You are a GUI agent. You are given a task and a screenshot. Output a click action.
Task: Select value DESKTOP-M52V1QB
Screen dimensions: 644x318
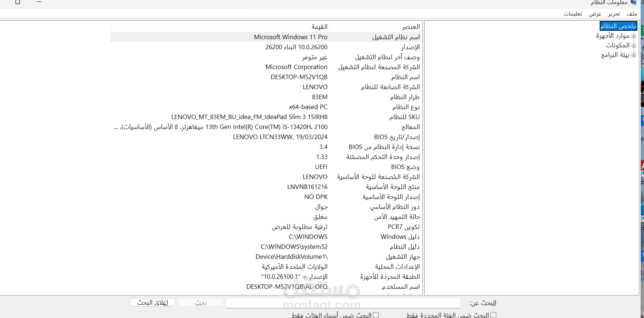tap(299, 77)
